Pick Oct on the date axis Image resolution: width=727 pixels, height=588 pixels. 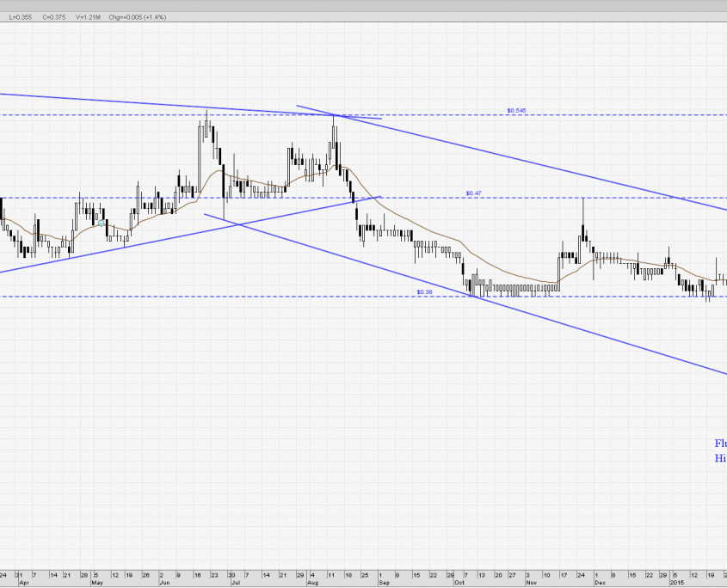(x=459, y=580)
